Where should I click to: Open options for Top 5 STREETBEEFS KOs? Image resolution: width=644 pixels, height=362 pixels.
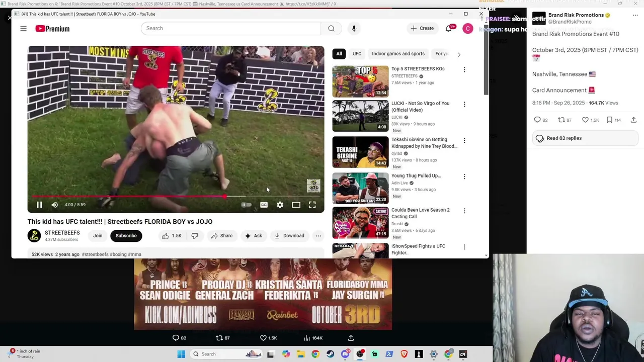coord(464,69)
